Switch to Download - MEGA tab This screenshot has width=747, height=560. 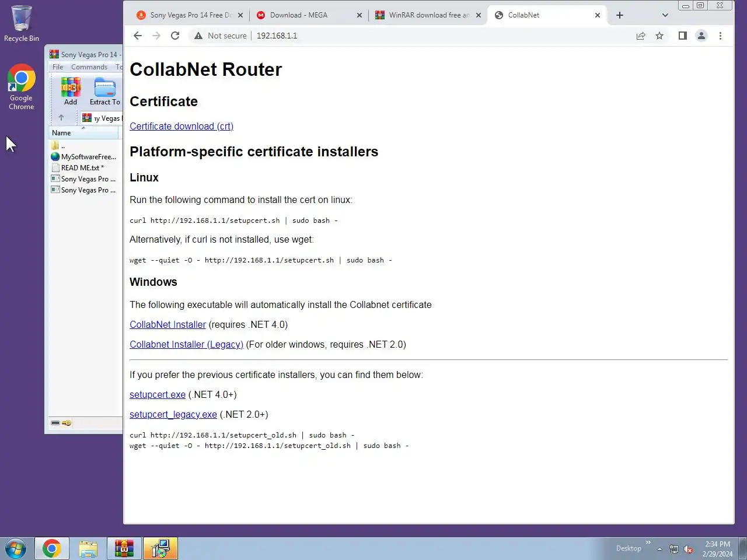coord(299,15)
